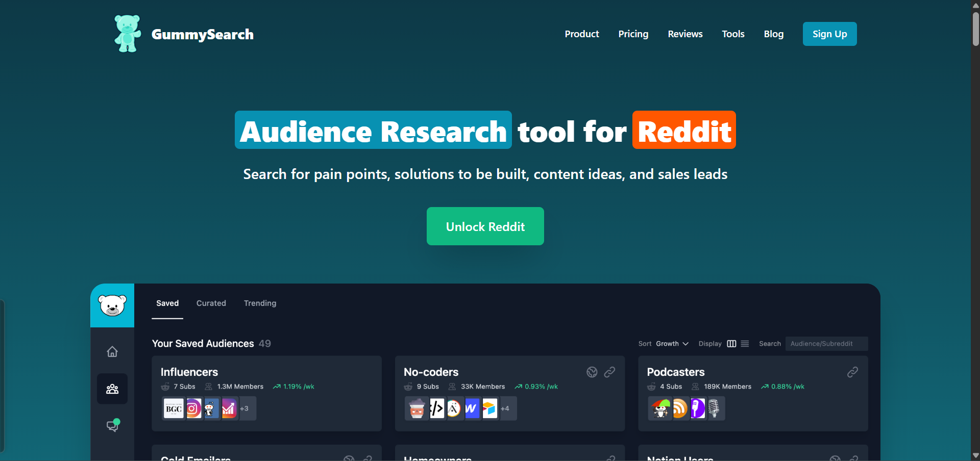Click the '33K Members' text
This screenshot has width=980, height=461.
pyautogui.click(x=483, y=387)
